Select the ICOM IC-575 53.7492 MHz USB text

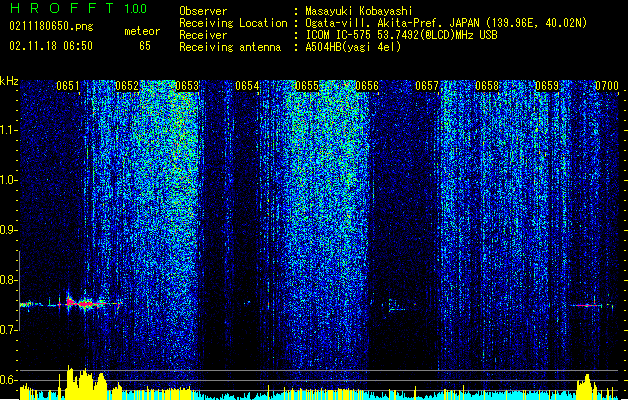(402, 35)
